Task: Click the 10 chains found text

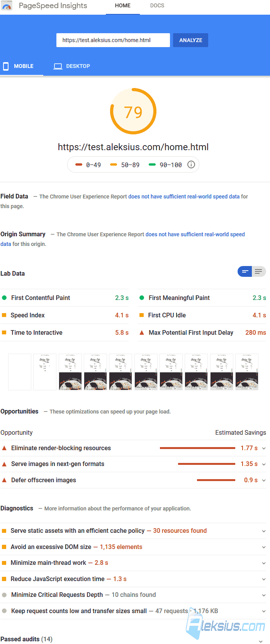Action: 134,595
